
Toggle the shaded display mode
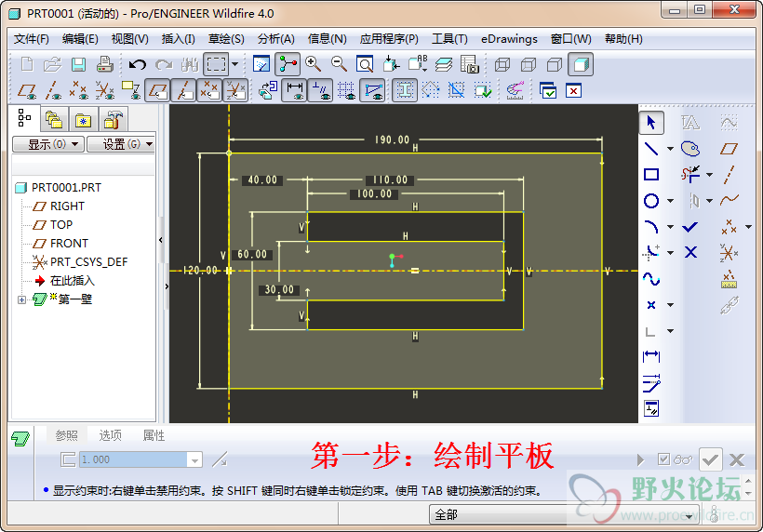point(581,64)
